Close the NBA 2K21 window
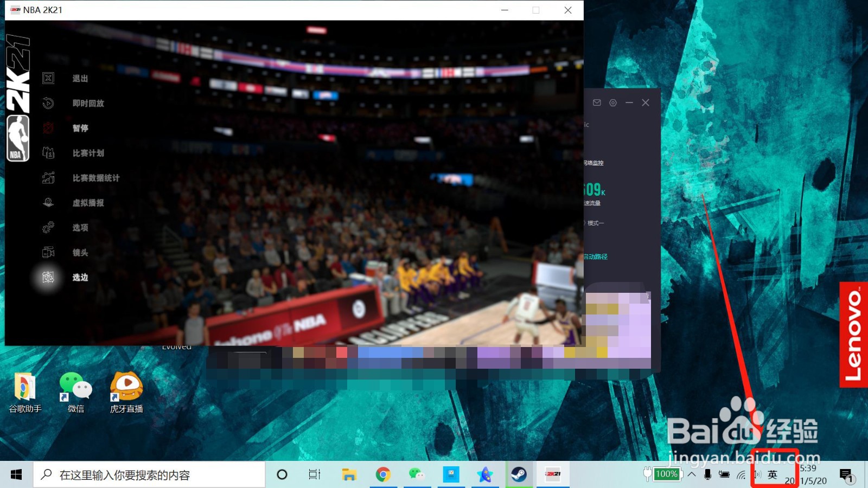Screen dimensions: 868x488 coord(568,10)
